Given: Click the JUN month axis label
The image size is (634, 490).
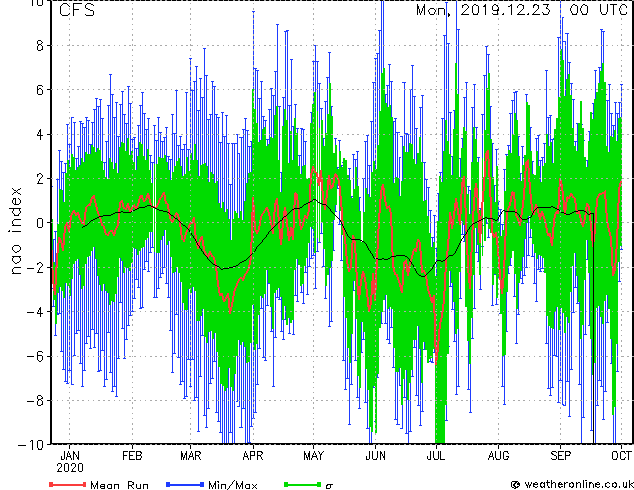Looking at the screenshot, I should [x=376, y=456].
